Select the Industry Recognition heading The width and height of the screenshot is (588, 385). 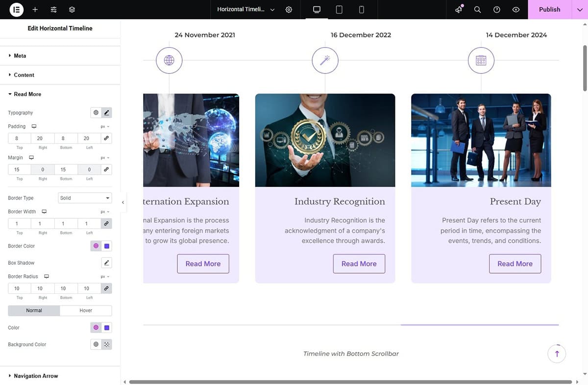(x=340, y=202)
